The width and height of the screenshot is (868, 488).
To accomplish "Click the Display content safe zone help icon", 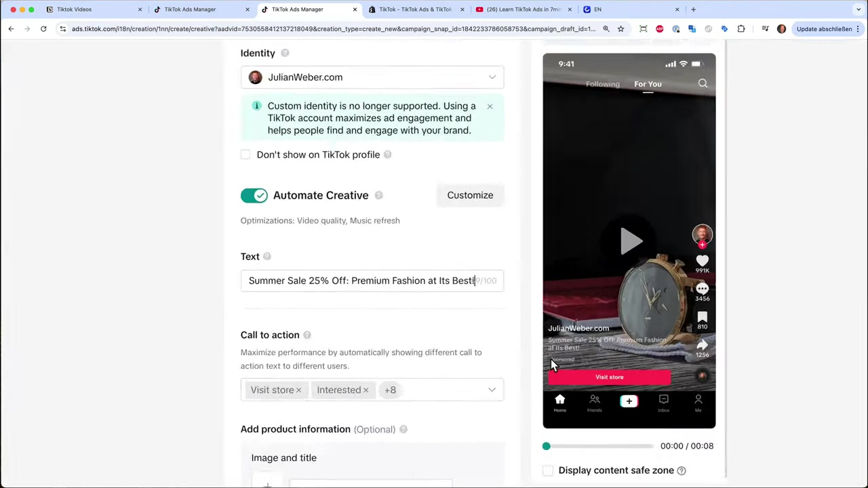I will click(x=682, y=470).
